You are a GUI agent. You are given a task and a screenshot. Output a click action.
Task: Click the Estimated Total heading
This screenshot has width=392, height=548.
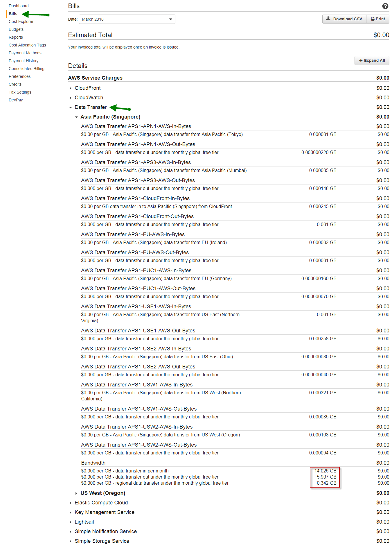tap(90, 35)
